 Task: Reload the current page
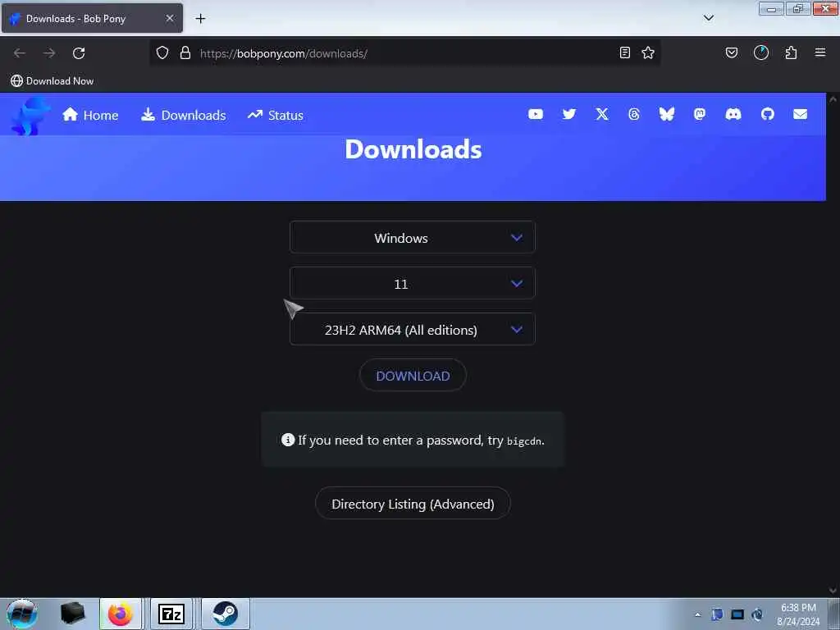[79, 53]
